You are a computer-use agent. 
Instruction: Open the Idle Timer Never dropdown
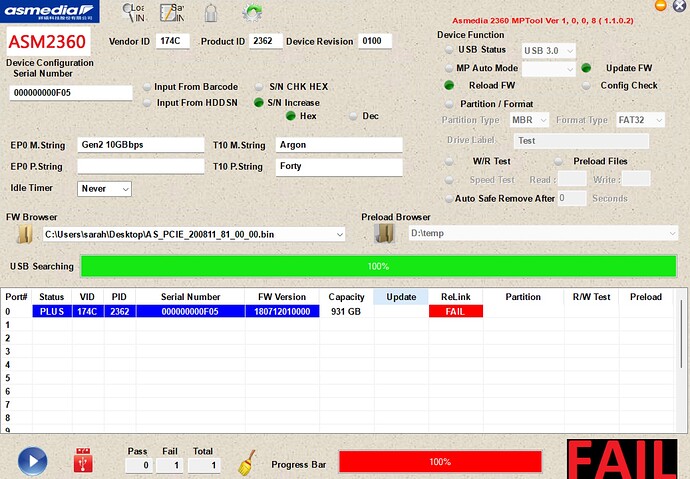pyautogui.click(x=104, y=189)
